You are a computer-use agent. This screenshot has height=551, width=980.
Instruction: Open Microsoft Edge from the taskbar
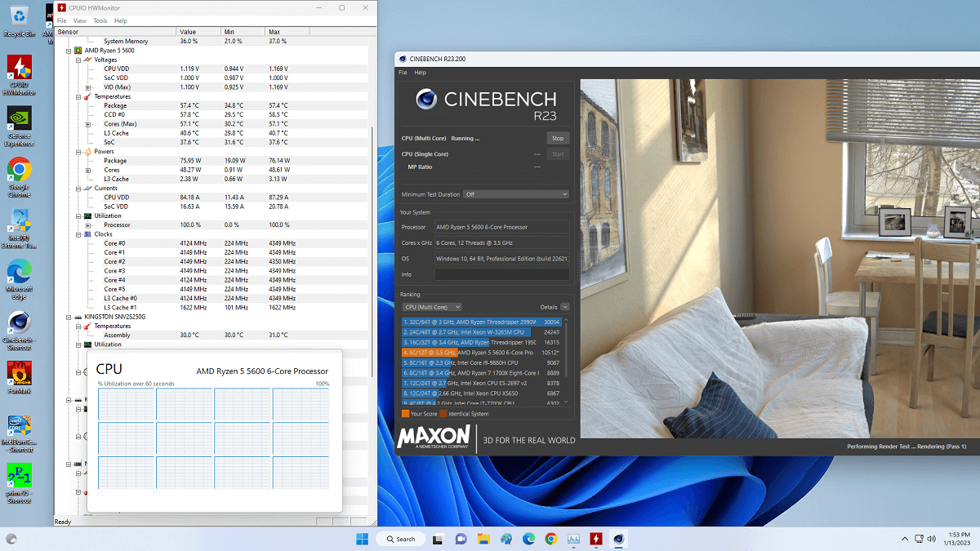pos(528,539)
